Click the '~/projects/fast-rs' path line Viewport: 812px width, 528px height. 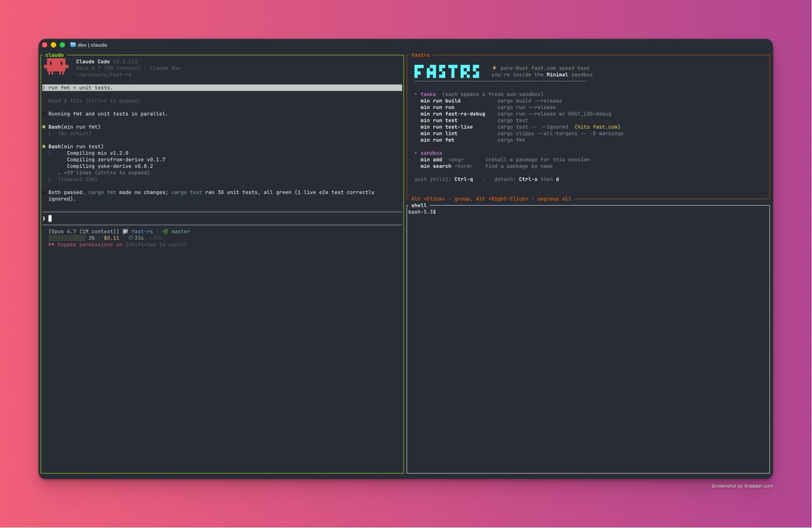point(104,74)
